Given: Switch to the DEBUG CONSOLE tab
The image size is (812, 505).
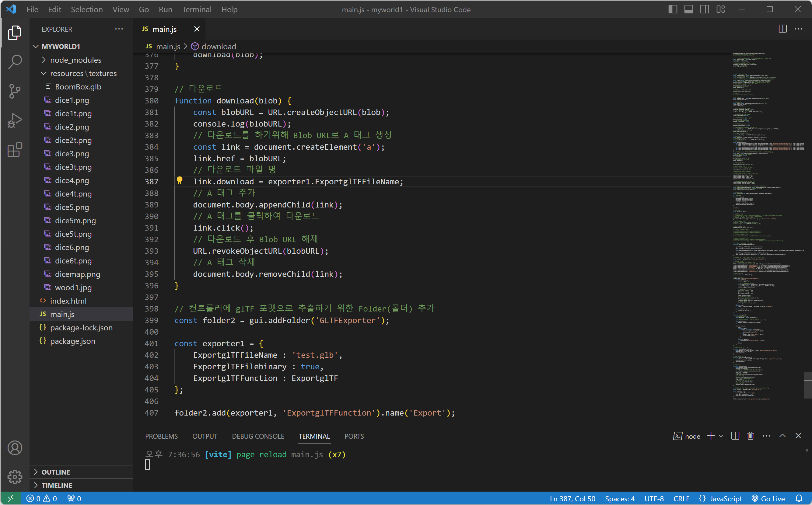Looking at the screenshot, I should [258, 436].
